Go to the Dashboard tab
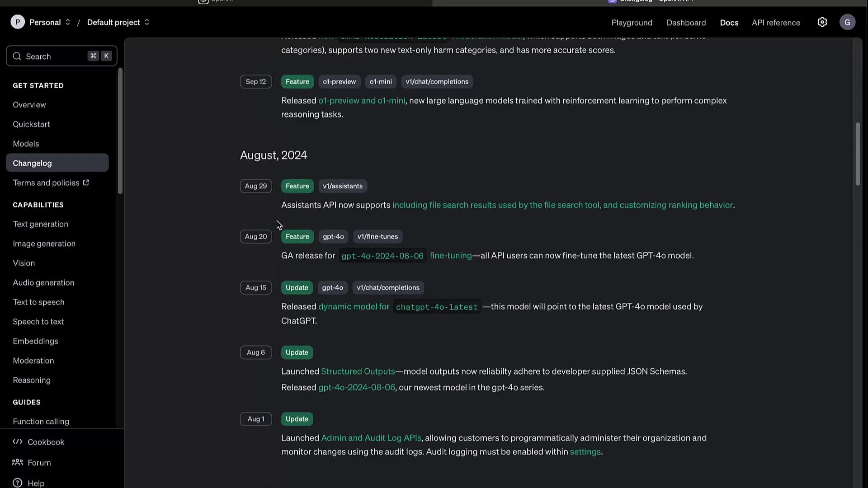Viewport: 868px width, 488px height. coord(686,23)
